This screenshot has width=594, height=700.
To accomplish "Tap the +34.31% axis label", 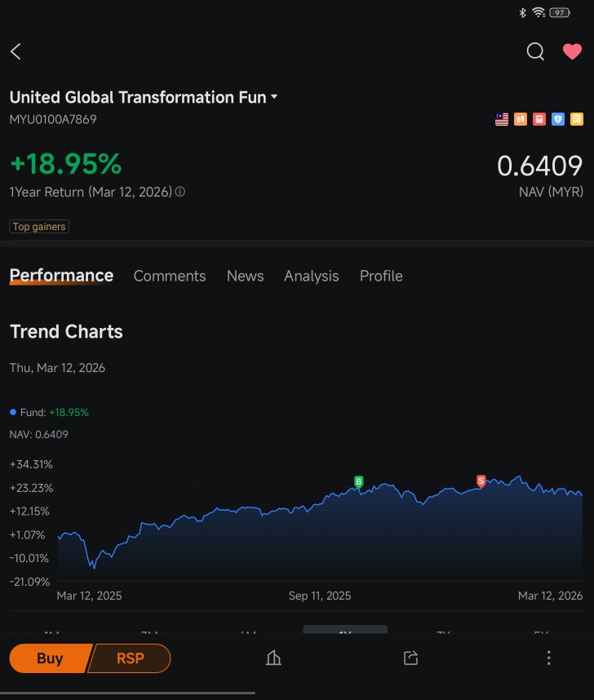I will (x=31, y=464).
